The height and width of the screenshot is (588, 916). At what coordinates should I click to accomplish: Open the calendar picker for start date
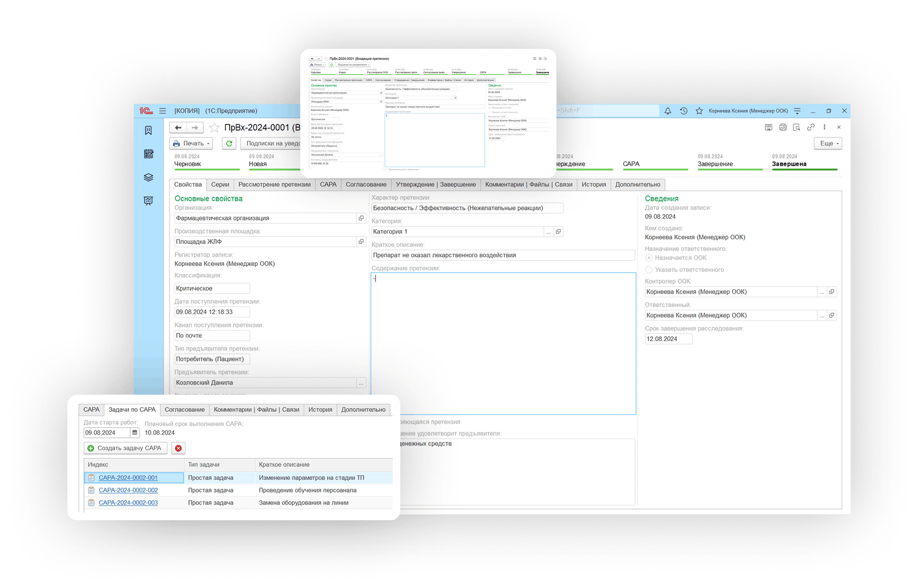point(135,433)
